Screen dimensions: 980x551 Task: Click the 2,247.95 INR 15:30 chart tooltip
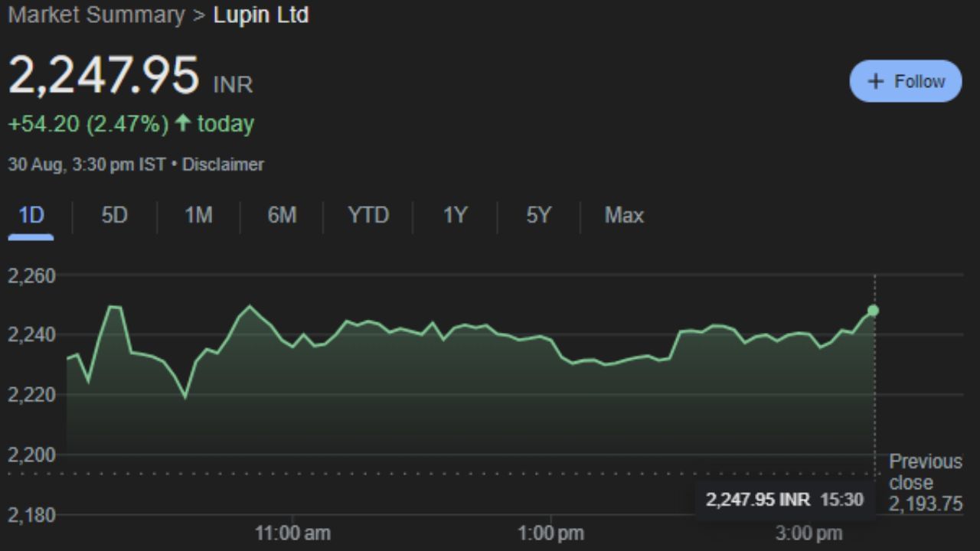[x=785, y=500]
